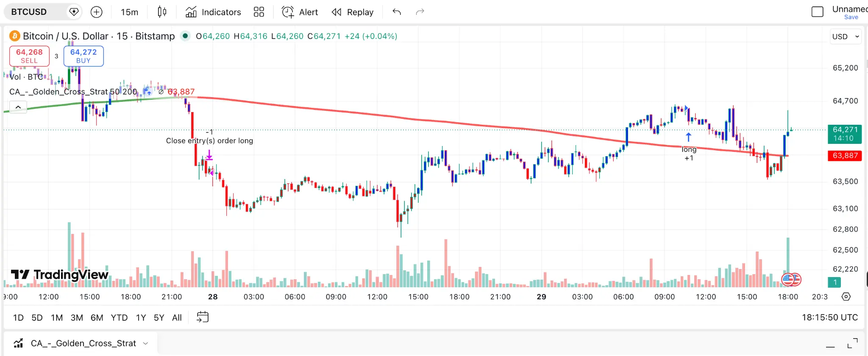Redo chart action

(420, 12)
